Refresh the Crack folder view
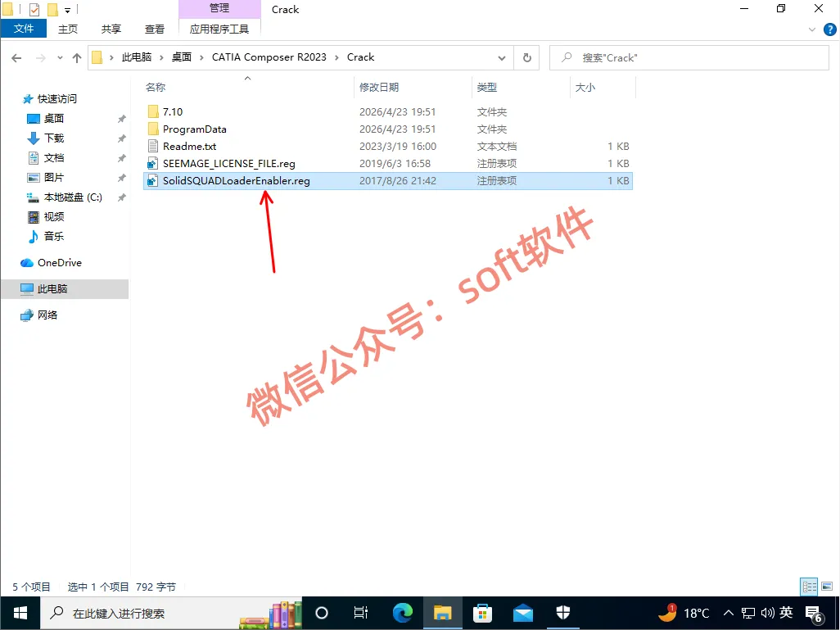The height and width of the screenshot is (630, 840). [x=526, y=58]
